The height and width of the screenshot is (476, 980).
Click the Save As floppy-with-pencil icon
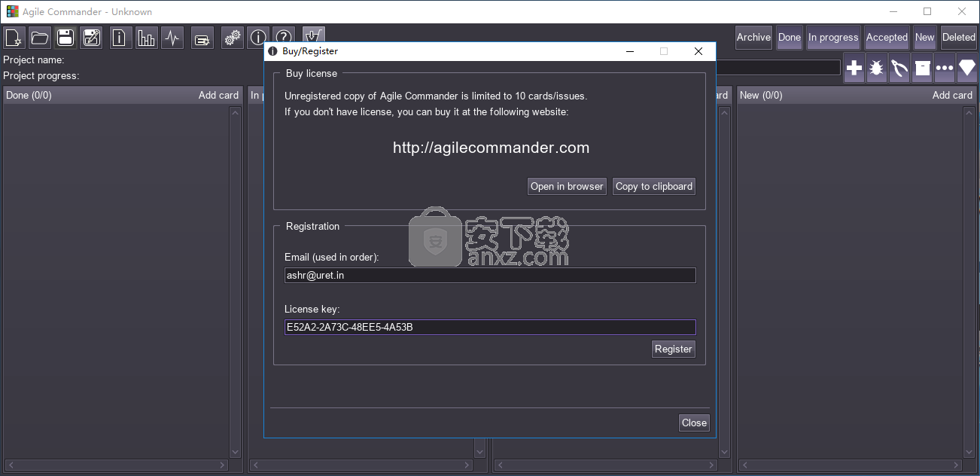pyautogui.click(x=91, y=38)
